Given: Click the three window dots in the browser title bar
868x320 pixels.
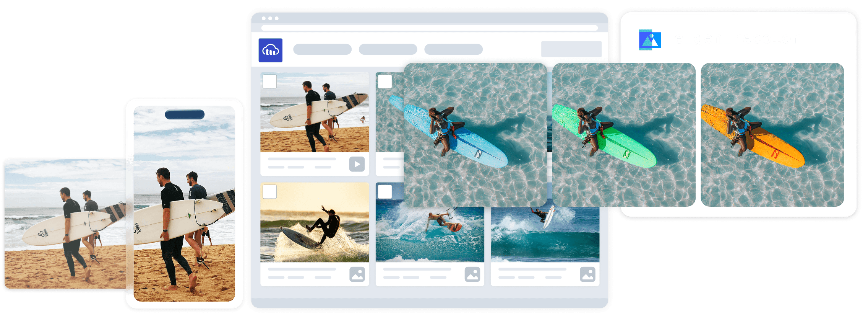Looking at the screenshot, I should 270,18.
